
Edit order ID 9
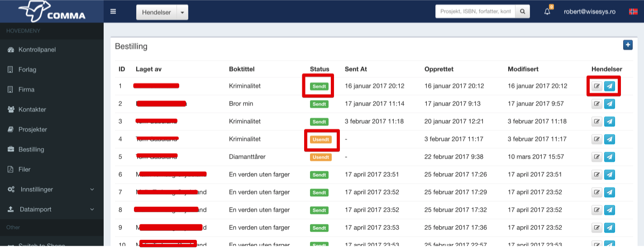597,228
